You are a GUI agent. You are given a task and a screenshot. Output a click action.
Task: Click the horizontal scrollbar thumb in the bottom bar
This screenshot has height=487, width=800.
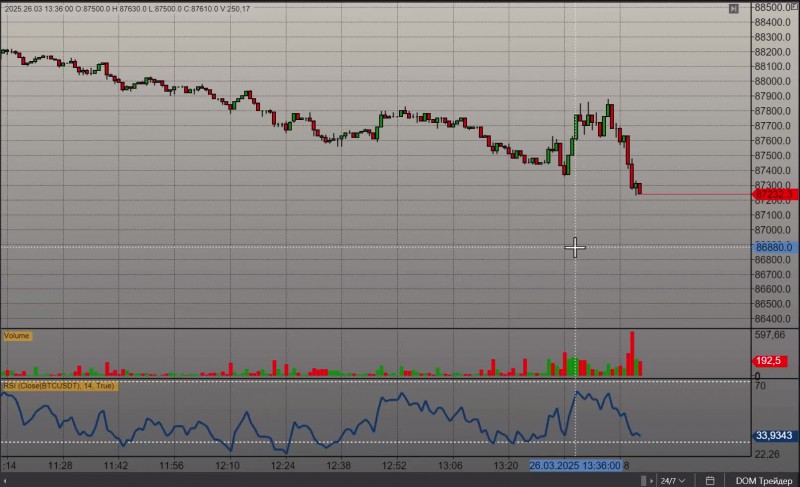click(643, 480)
